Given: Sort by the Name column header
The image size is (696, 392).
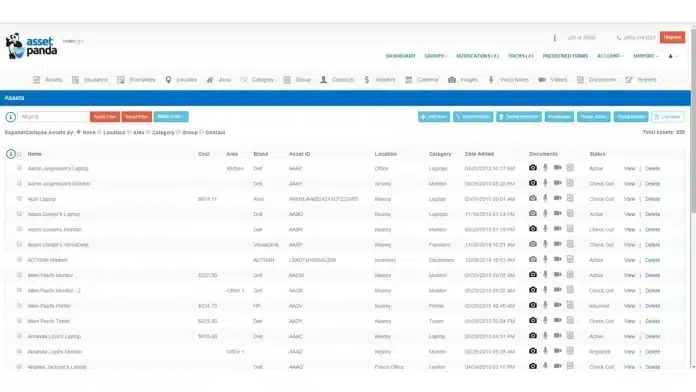Looking at the screenshot, I should coord(35,154).
